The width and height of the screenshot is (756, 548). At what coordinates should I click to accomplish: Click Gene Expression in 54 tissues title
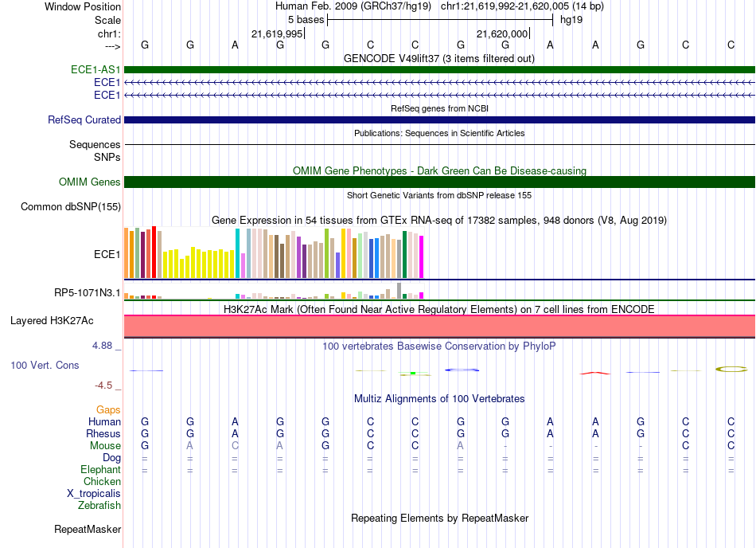(x=439, y=221)
